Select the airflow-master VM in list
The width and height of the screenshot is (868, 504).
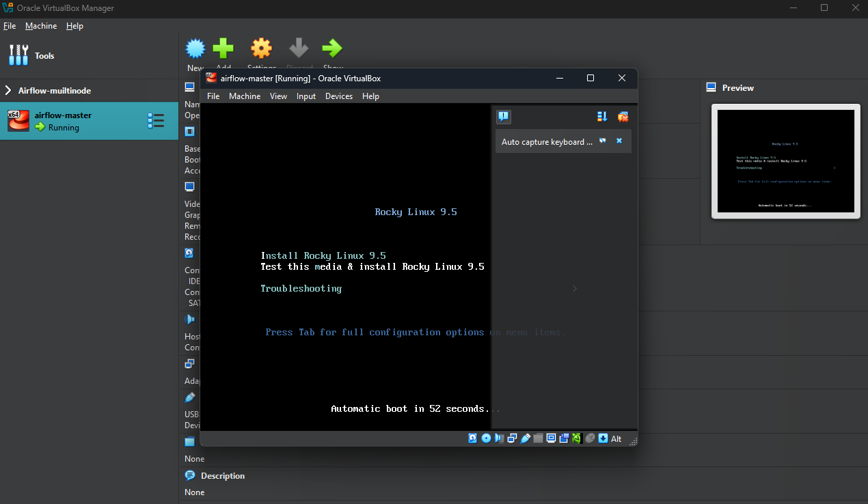click(x=89, y=121)
